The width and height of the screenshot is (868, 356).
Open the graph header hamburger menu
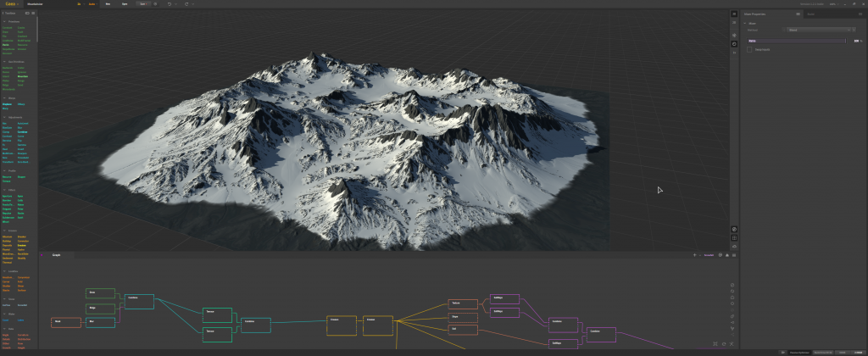click(x=734, y=255)
